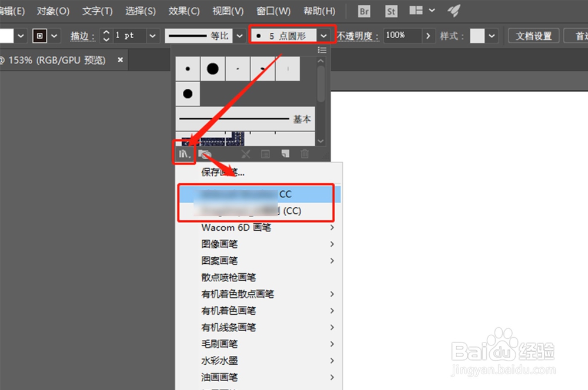Click the 5 点圆形 brush definition box
The width and height of the screenshot is (588, 390).
pyautogui.click(x=283, y=36)
